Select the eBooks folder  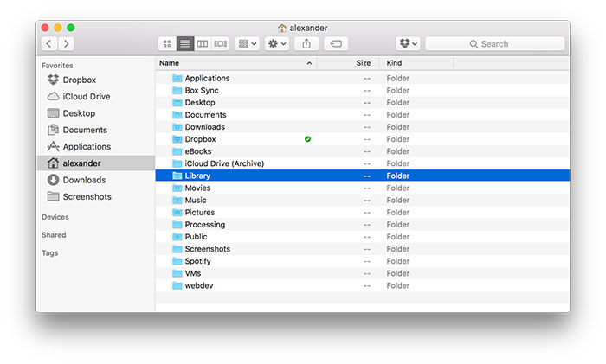pos(363,151)
